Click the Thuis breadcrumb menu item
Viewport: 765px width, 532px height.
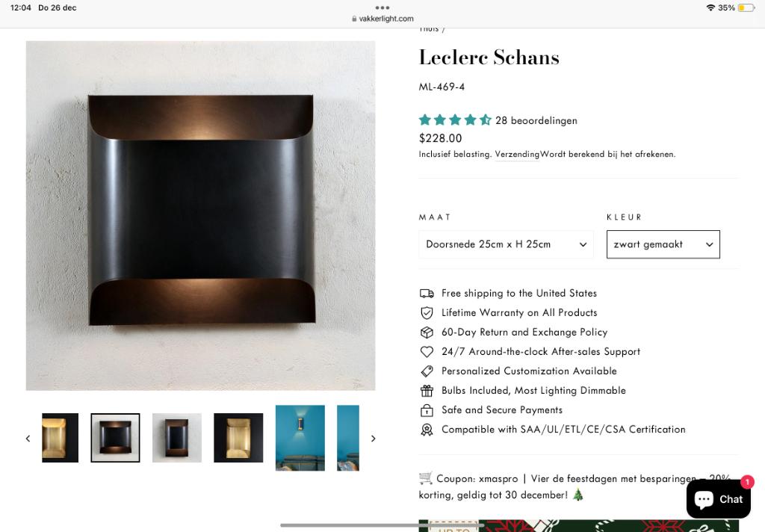(428, 28)
